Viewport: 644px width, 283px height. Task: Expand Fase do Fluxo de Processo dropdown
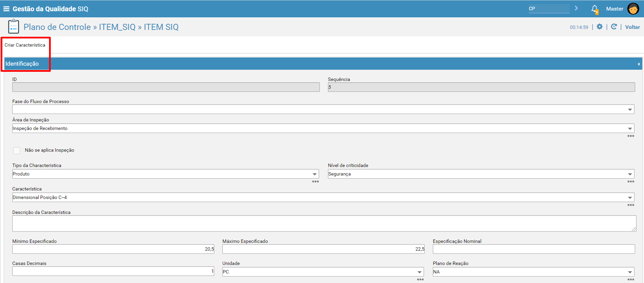323,109
